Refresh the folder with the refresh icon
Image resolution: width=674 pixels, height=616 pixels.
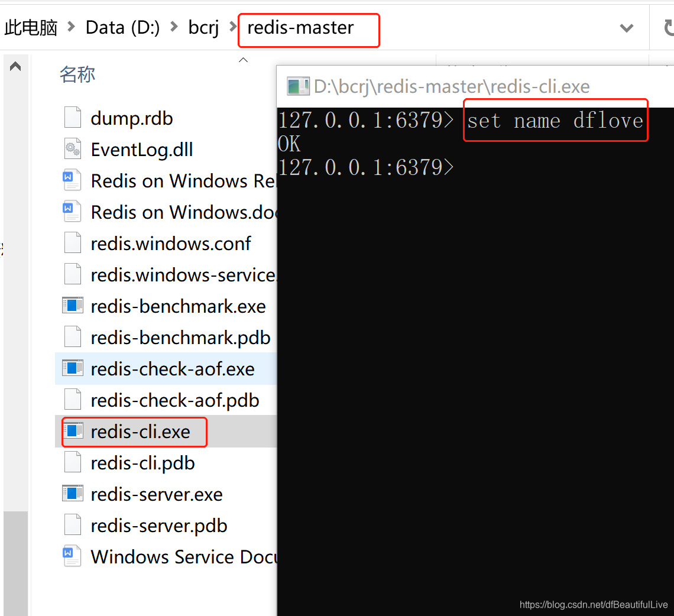668,28
